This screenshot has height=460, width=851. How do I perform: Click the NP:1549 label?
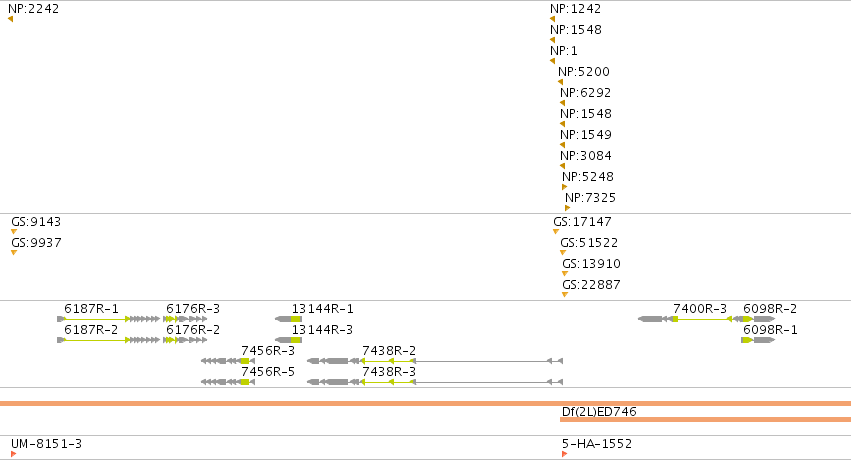point(586,135)
